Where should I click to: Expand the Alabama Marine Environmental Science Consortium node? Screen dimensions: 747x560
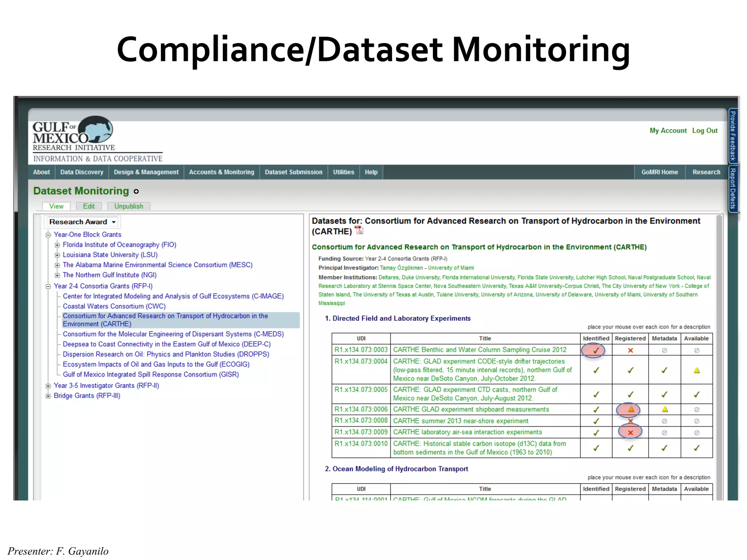point(57,265)
